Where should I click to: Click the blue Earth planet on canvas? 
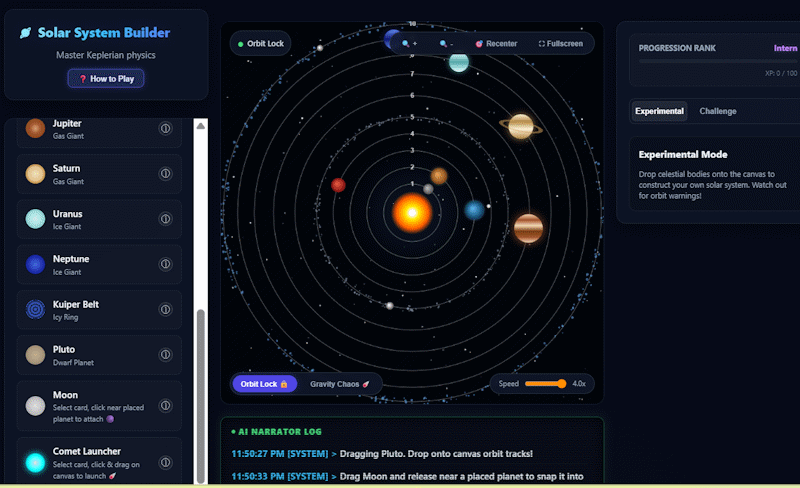[474, 210]
